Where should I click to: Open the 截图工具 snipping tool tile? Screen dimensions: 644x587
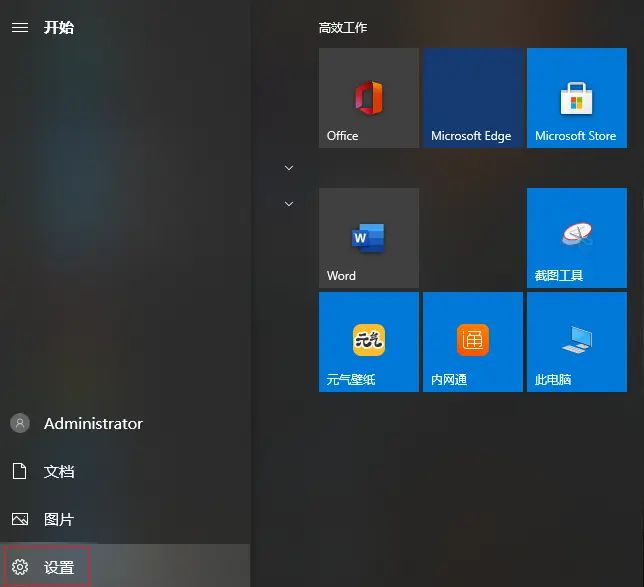[x=577, y=238]
